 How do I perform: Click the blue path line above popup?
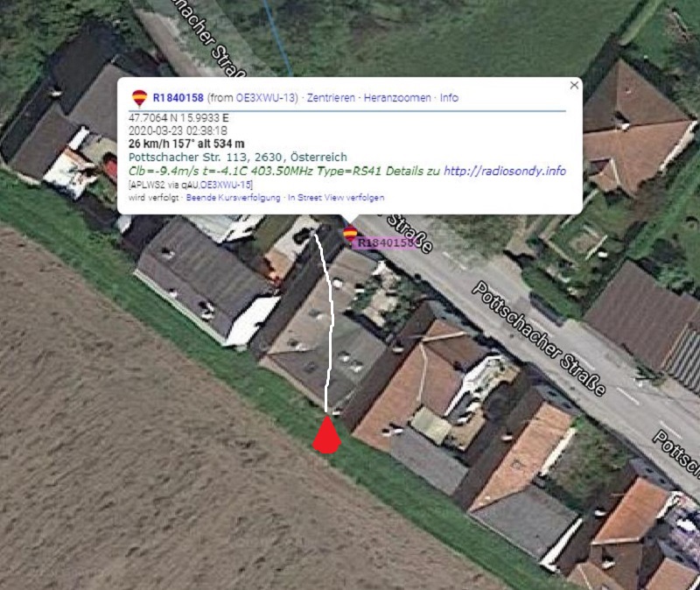[x=278, y=38]
